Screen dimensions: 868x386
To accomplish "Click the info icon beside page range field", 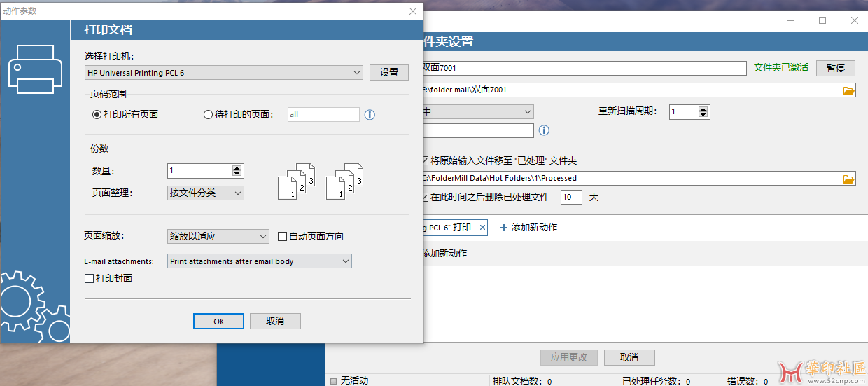I will coord(370,115).
